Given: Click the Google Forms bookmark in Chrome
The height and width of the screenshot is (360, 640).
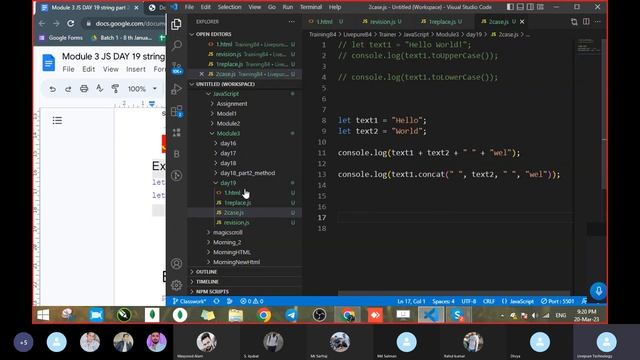Looking at the screenshot, I should [60, 38].
